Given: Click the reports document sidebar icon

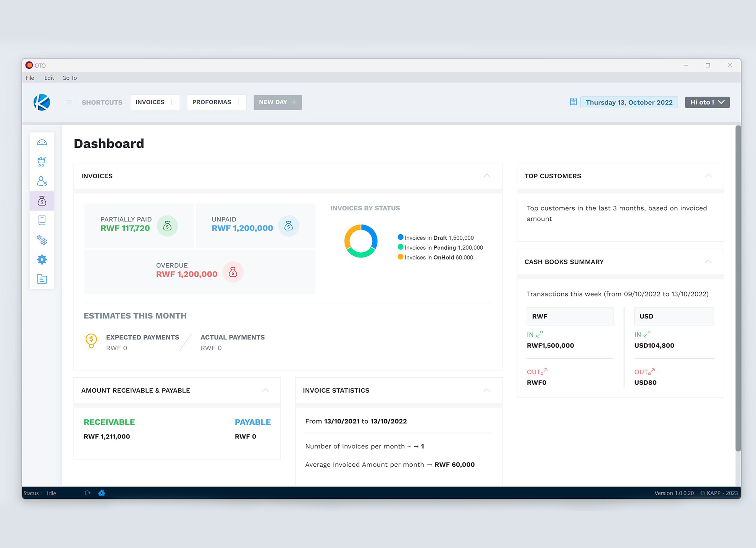Looking at the screenshot, I should click(x=42, y=279).
